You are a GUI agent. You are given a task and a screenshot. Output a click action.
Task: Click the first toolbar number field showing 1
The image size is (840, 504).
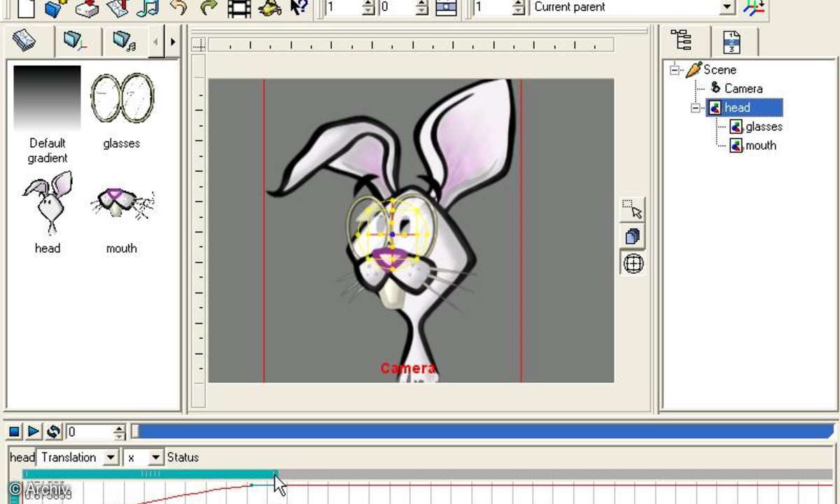(x=344, y=7)
